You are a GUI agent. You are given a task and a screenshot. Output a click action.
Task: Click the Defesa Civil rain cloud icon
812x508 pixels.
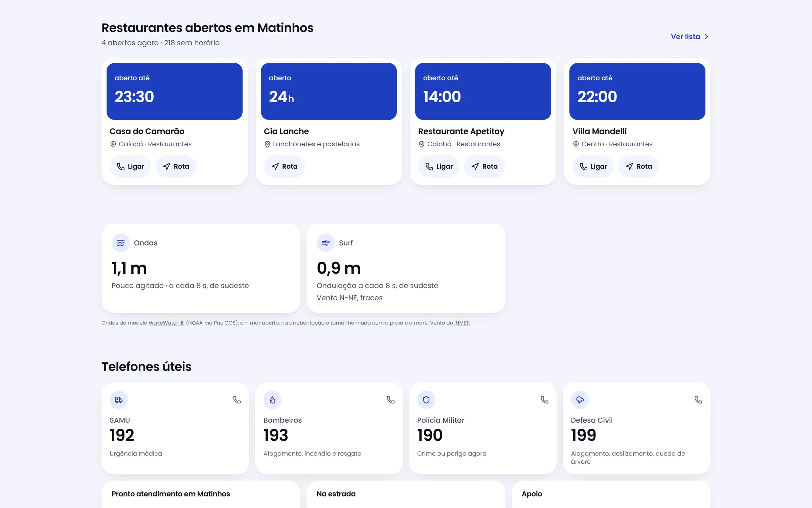580,400
